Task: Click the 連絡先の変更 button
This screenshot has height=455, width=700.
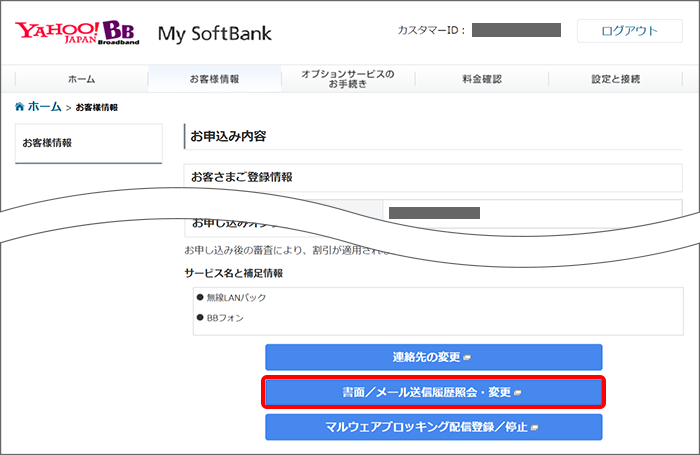Action: [x=433, y=357]
